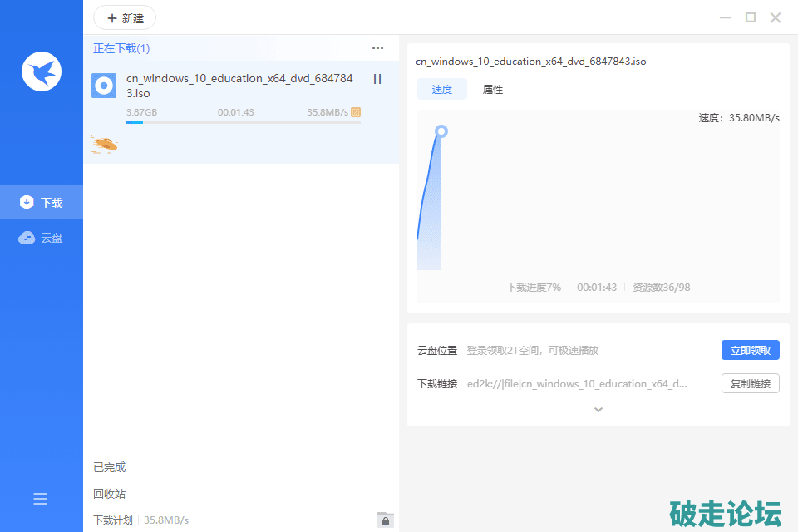
Task: Click the orange speed-limit icon beside 35.8MB/s
Action: point(356,112)
